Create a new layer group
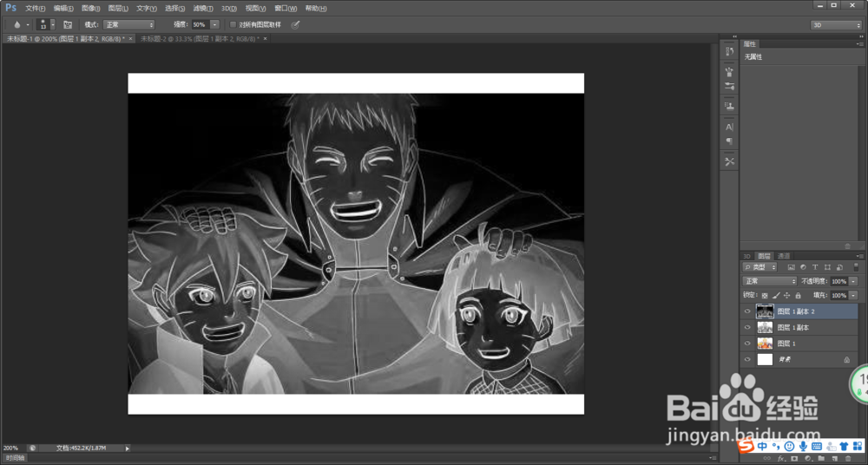The image size is (868, 465). [821, 459]
